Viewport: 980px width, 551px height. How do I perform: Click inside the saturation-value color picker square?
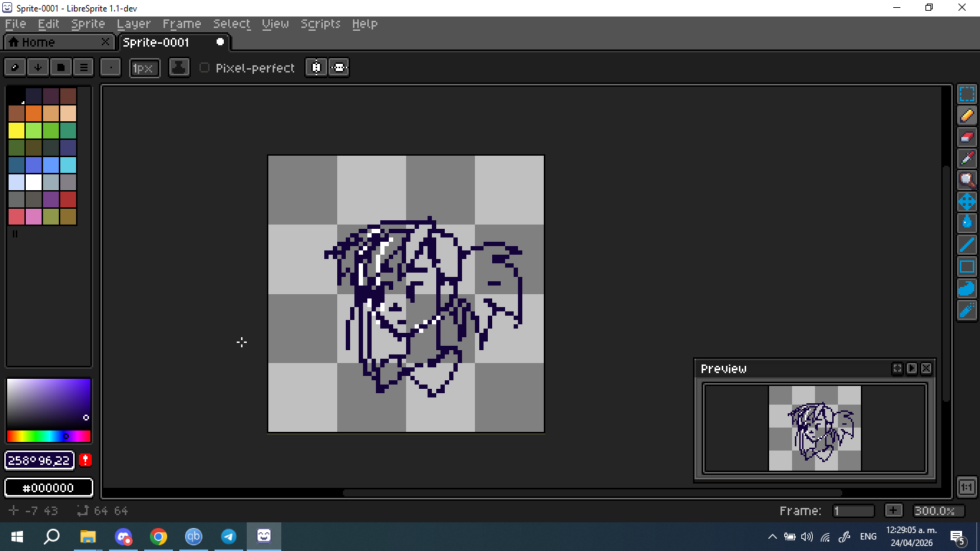[49, 403]
